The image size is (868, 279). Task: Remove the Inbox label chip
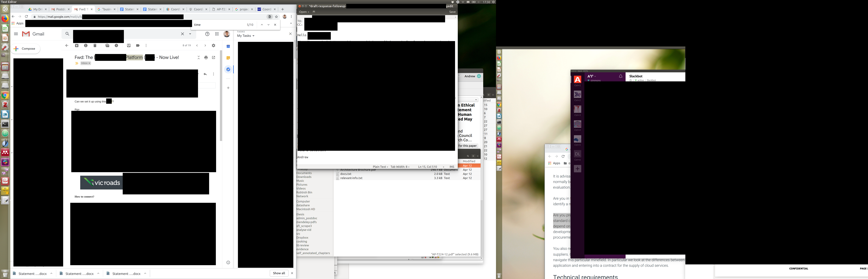[89, 63]
